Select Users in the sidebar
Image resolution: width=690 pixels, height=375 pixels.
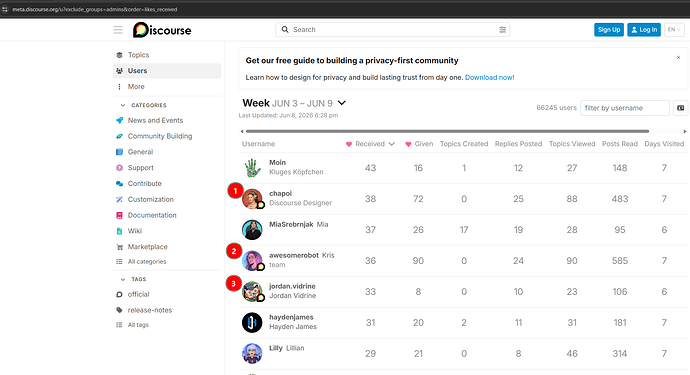coord(167,71)
